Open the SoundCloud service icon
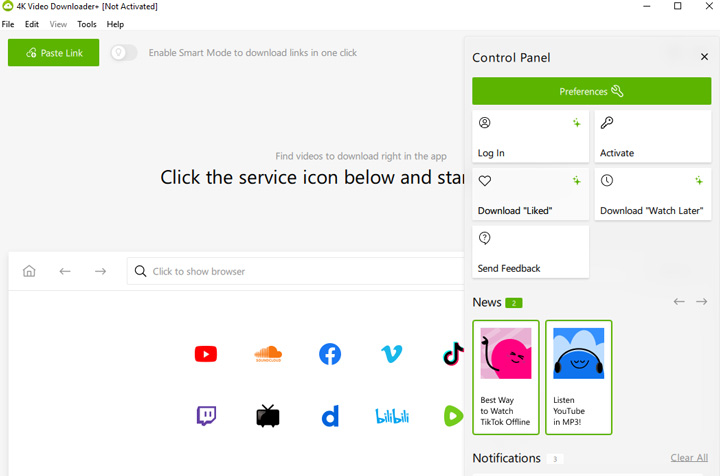720x476 pixels. [268, 354]
